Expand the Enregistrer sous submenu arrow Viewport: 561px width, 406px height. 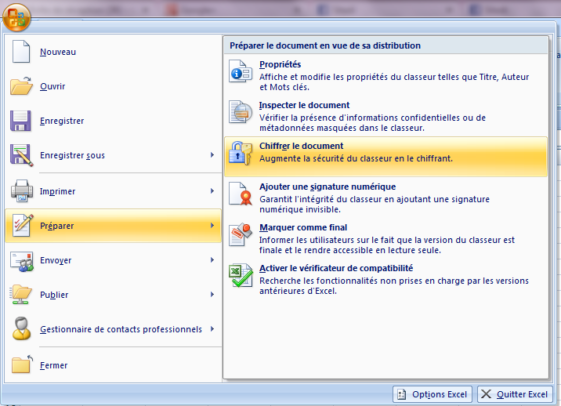pos(212,155)
